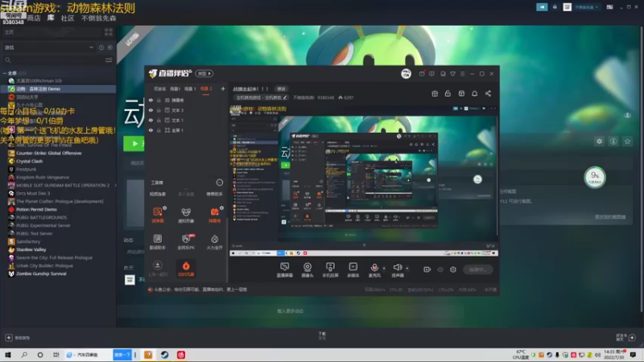Open game settings gear on Steam page
644x362 pixels.
click(x=599, y=142)
